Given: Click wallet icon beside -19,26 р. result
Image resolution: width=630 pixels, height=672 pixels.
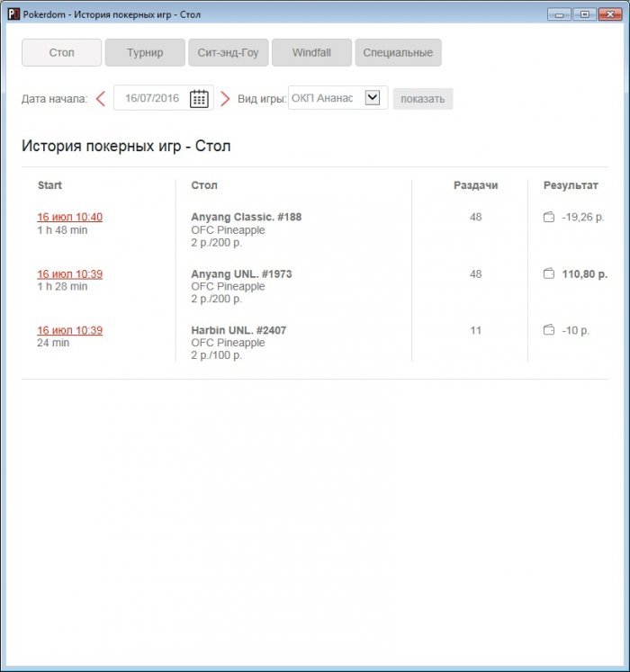Looking at the screenshot, I should (549, 217).
